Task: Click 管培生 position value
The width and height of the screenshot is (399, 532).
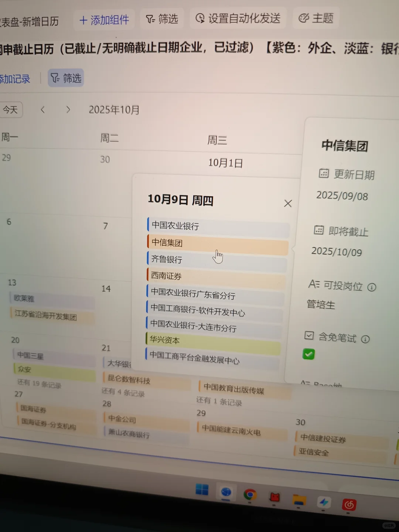Action: pyautogui.click(x=321, y=305)
